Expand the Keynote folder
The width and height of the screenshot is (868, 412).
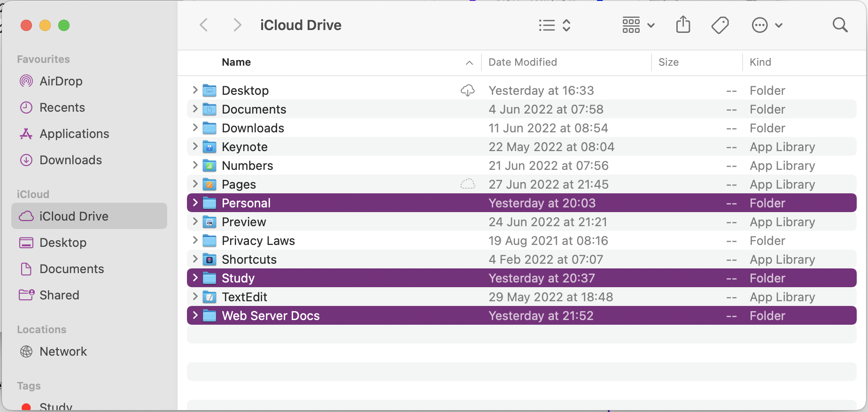pos(195,146)
